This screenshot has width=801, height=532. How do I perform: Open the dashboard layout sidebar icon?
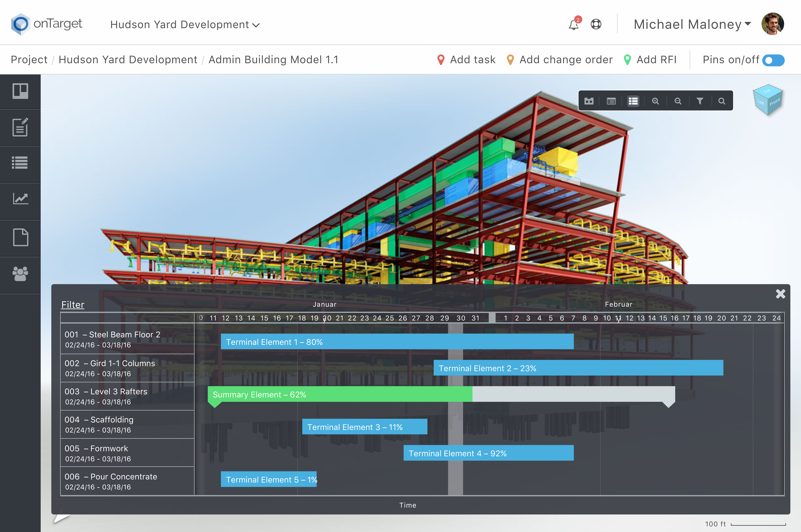click(20, 91)
